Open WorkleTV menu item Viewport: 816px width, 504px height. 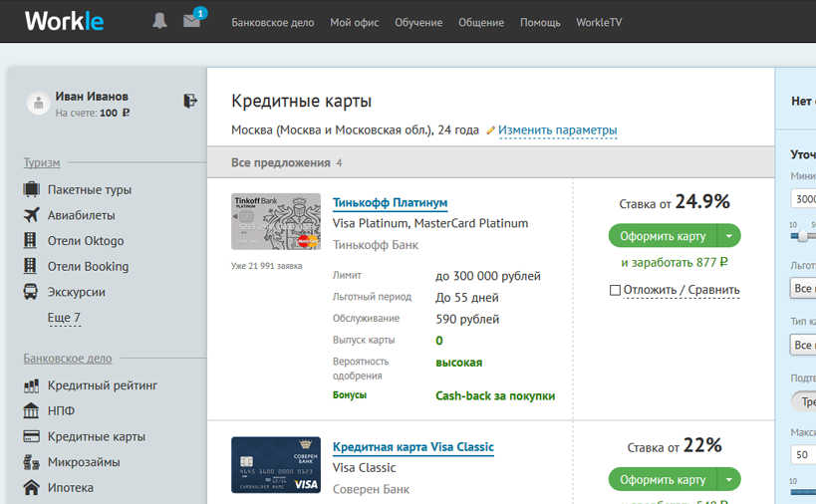(599, 22)
